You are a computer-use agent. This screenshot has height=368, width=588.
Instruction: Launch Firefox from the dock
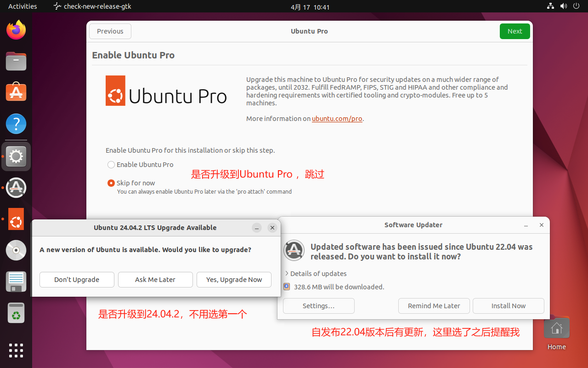click(x=16, y=29)
